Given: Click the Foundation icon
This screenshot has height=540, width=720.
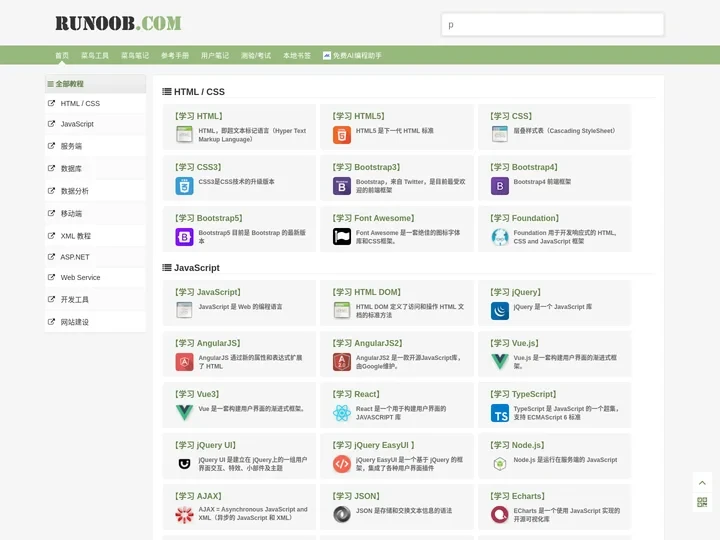Looking at the screenshot, I should pos(500,237).
